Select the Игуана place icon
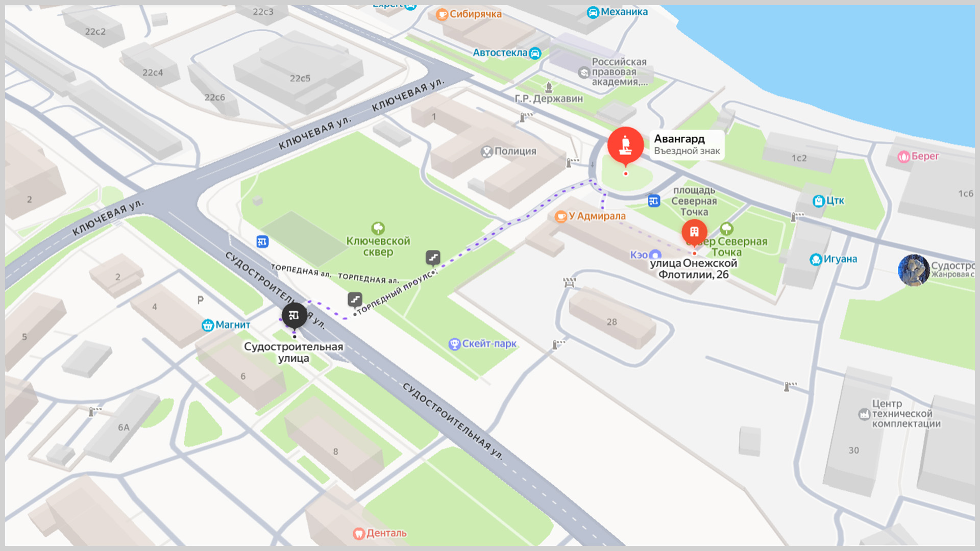The height and width of the screenshot is (551, 980). coord(816,260)
